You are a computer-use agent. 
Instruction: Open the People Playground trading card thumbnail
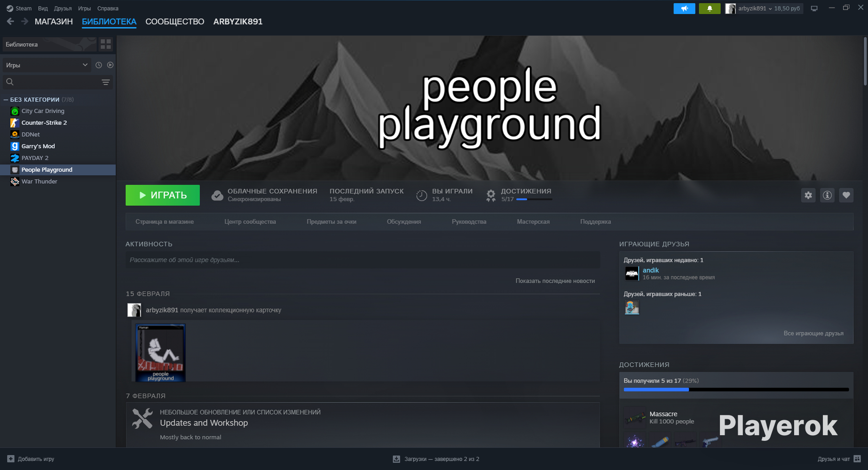tap(160, 352)
